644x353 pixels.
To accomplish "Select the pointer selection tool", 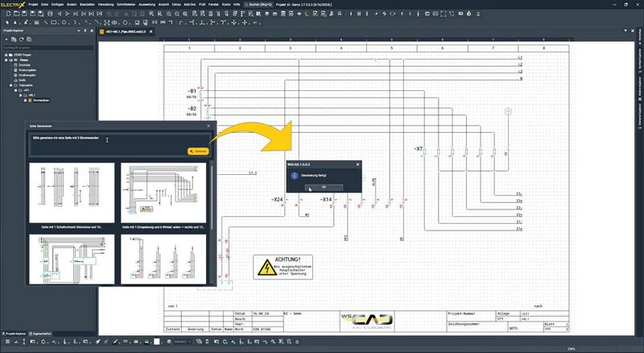I will point(7,23).
